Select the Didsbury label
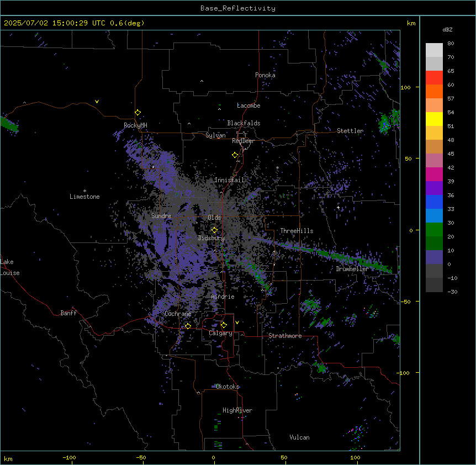The image size is (476, 465). coord(211,238)
